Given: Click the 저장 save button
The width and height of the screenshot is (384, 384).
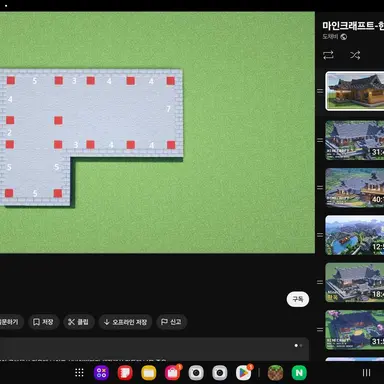Looking at the screenshot, I should [x=43, y=322].
